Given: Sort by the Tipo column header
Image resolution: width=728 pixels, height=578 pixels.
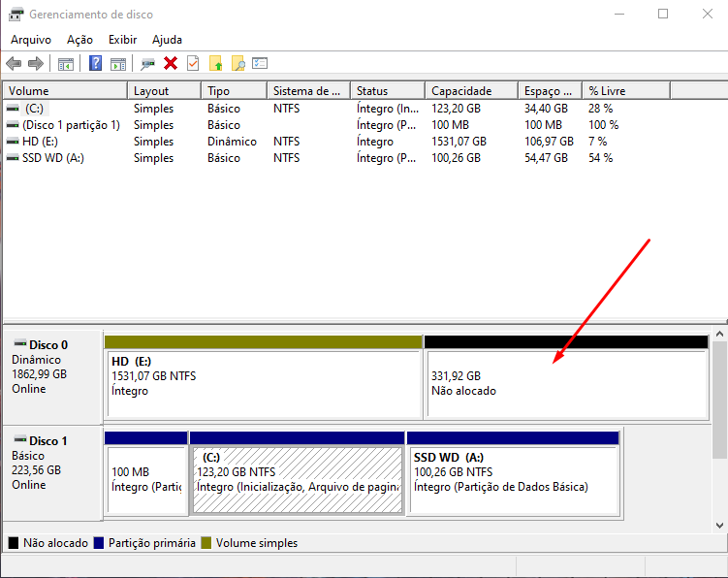Looking at the screenshot, I should pyautogui.click(x=234, y=90).
